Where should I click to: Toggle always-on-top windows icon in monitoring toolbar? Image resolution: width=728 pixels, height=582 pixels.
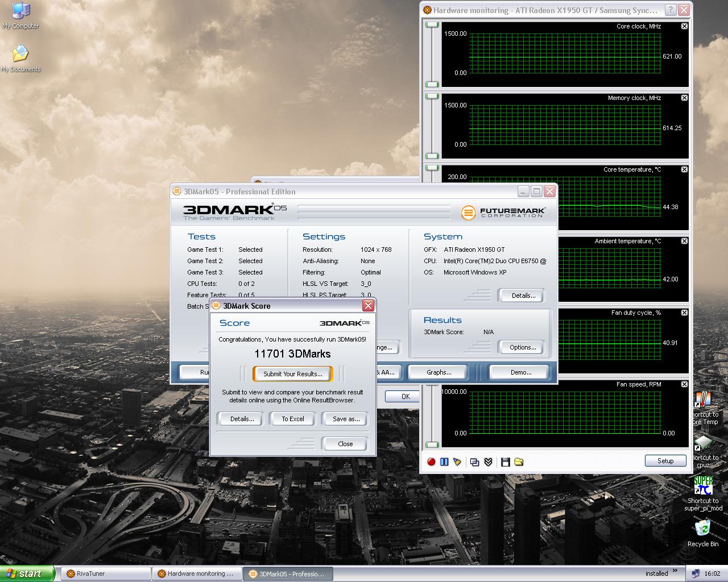(475, 462)
